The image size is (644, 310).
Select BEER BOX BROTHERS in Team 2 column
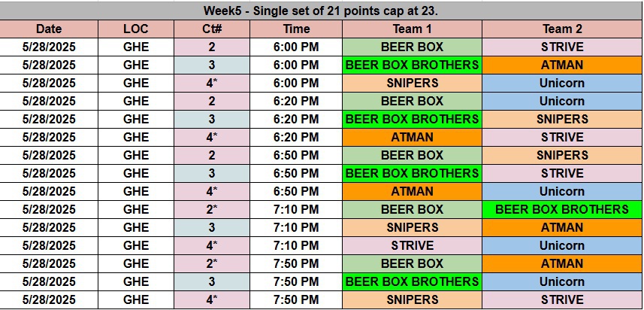pyautogui.click(x=562, y=209)
